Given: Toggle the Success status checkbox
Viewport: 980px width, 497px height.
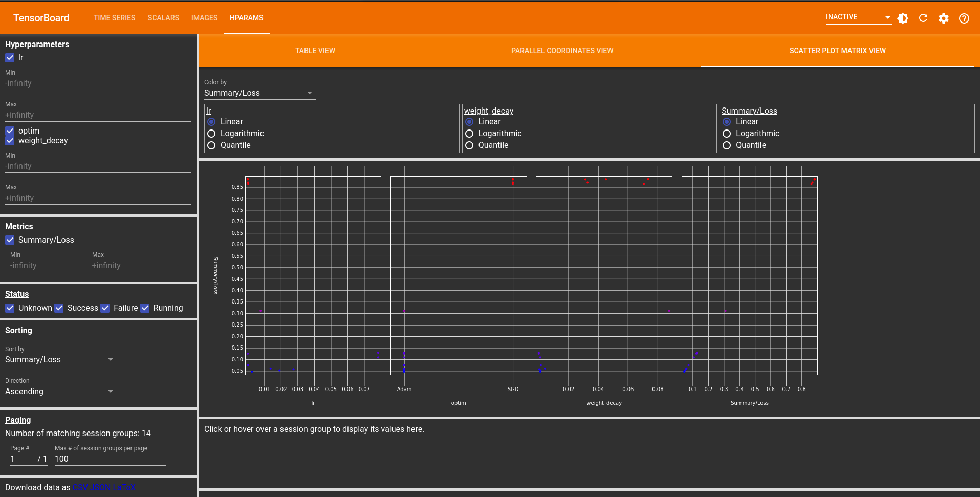Looking at the screenshot, I should [59, 308].
